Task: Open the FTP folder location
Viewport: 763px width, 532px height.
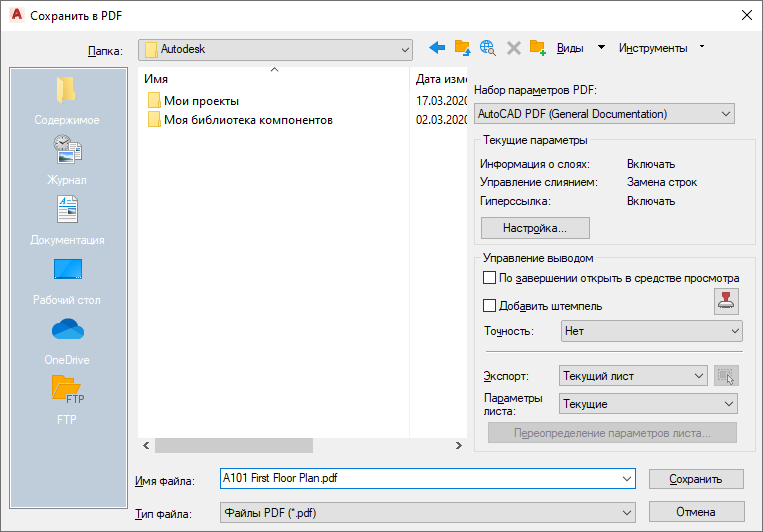Action: point(67,400)
